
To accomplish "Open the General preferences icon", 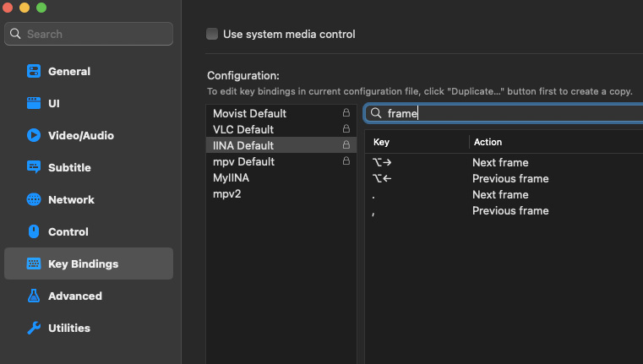I will tap(34, 72).
